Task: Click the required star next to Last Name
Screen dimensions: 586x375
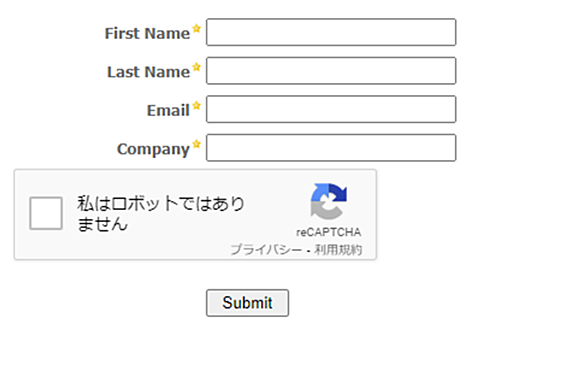Action: [197, 67]
